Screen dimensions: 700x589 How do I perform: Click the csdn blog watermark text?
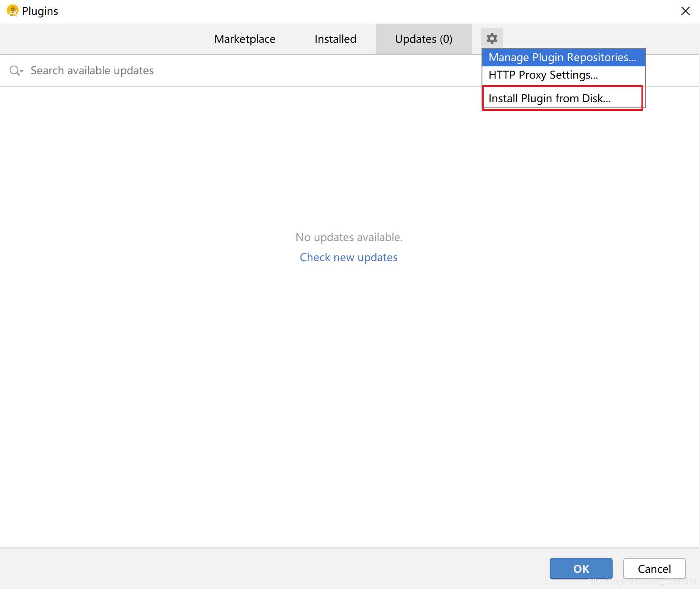642,581
